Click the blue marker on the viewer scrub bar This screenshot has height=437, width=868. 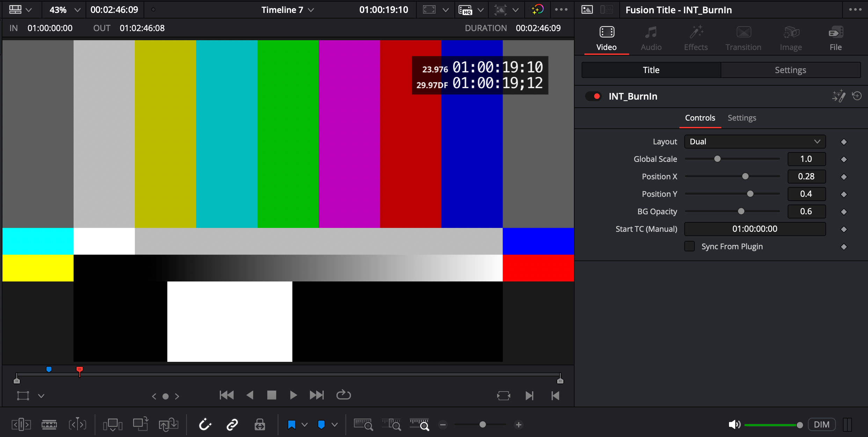[x=49, y=369]
